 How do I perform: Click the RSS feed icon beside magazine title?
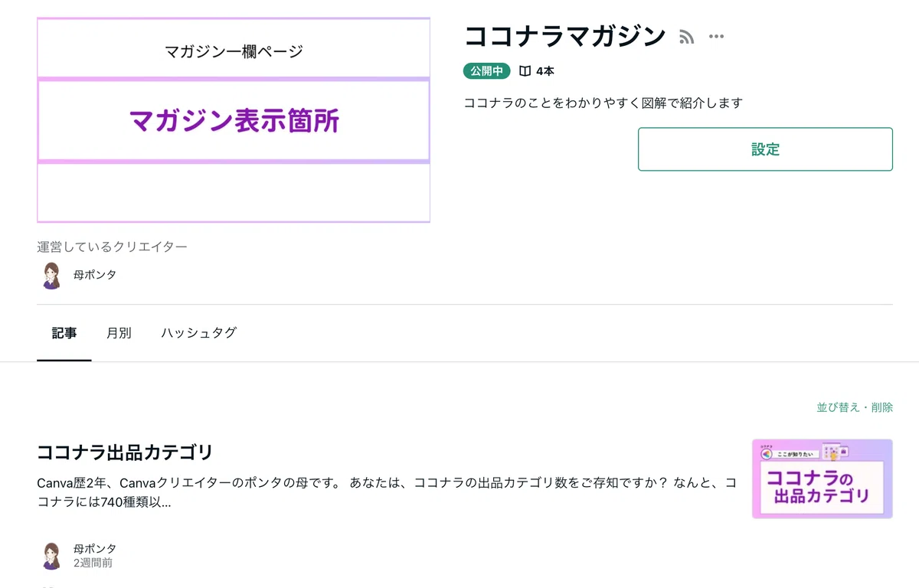coord(687,37)
